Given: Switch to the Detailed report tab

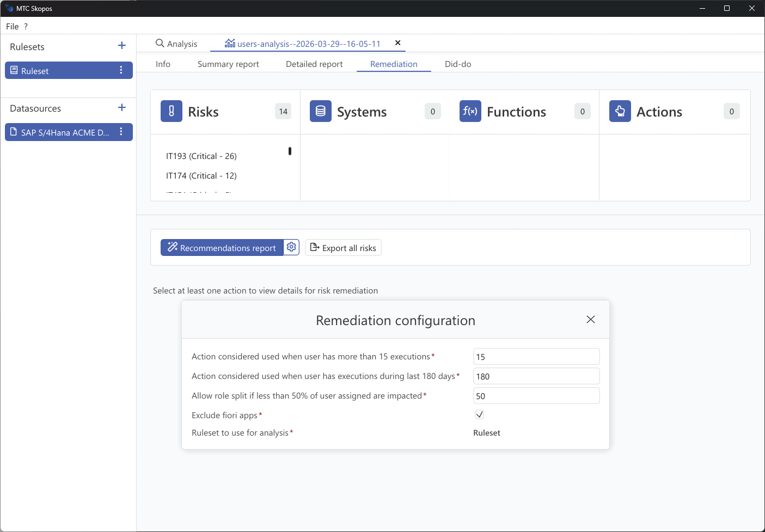Looking at the screenshot, I should pos(314,64).
